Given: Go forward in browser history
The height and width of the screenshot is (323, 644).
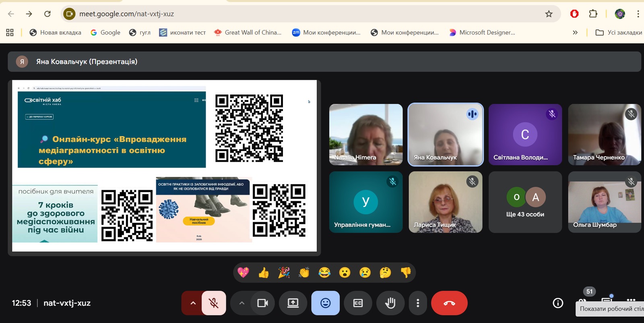Looking at the screenshot, I should click(29, 14).
